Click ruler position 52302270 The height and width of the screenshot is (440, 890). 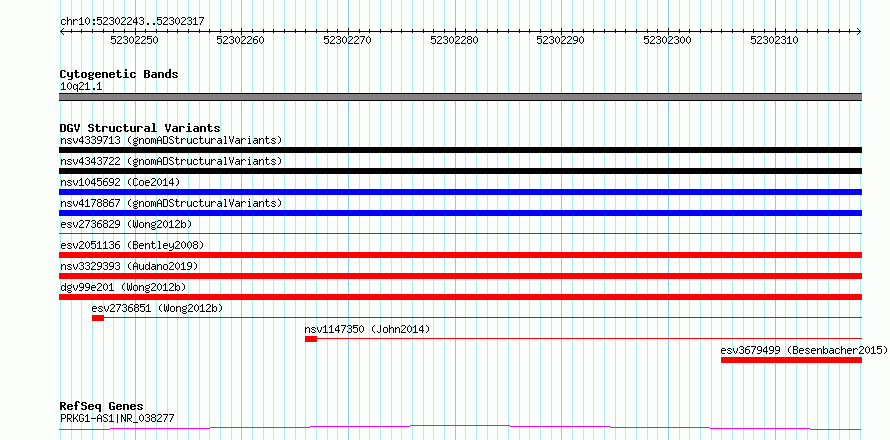point(347,40)
